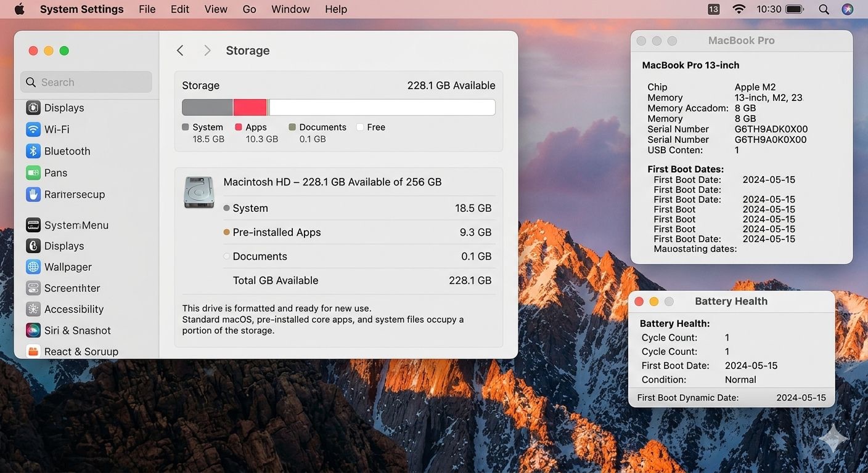The image size is (868, 473).
Task: Open the Apple logo menu
Action: [19, 9]
